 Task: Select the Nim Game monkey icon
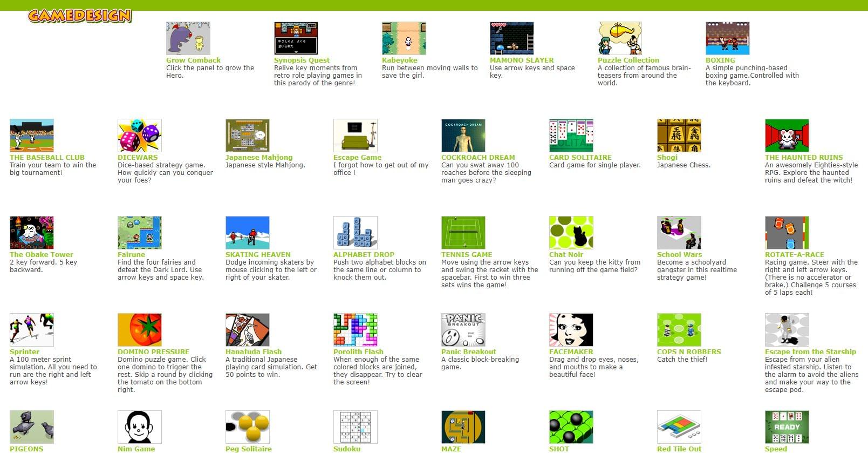click(139, 427)
